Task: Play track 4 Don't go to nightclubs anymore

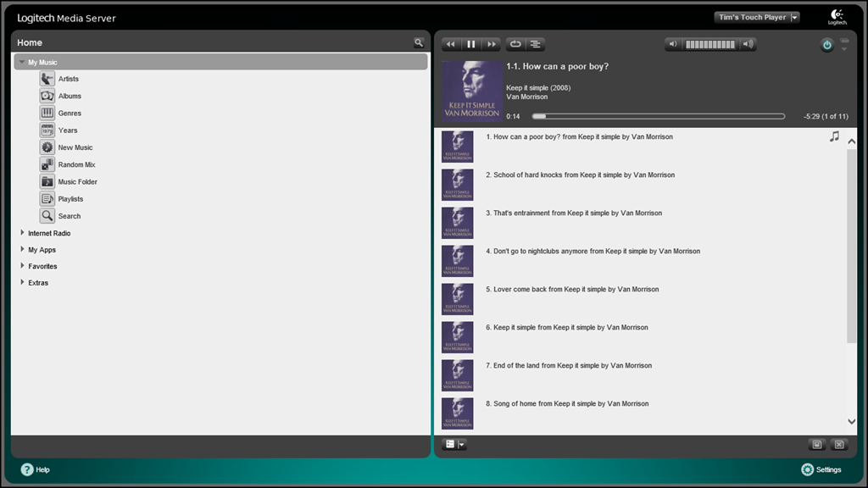Action: tap(593, 251)
